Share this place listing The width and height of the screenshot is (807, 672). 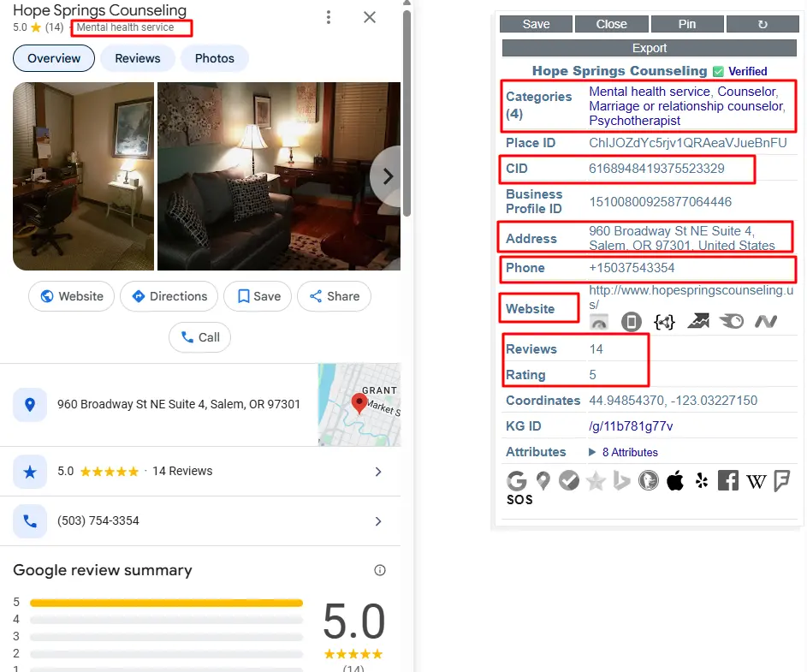[334, 296]
